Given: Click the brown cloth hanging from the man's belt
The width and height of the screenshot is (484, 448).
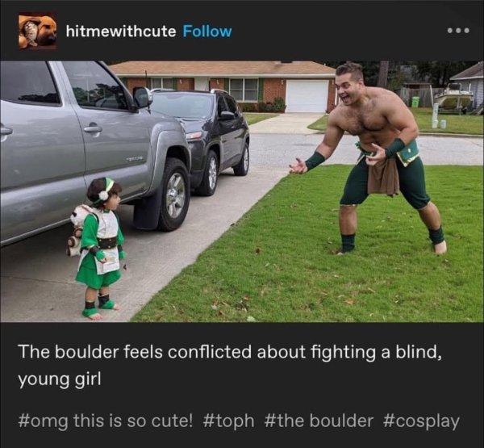Looking at the screenshot, I should [x=383, y=177].
